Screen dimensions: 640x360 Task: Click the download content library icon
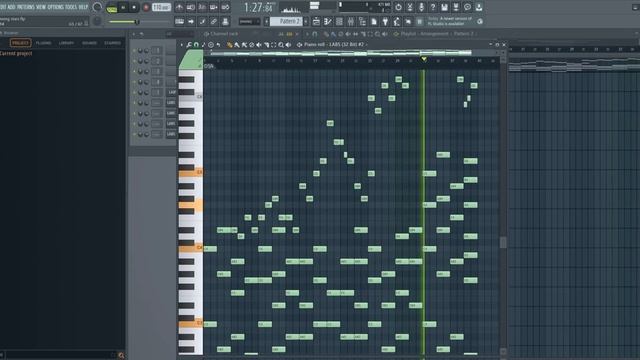[x=478, y=7]
